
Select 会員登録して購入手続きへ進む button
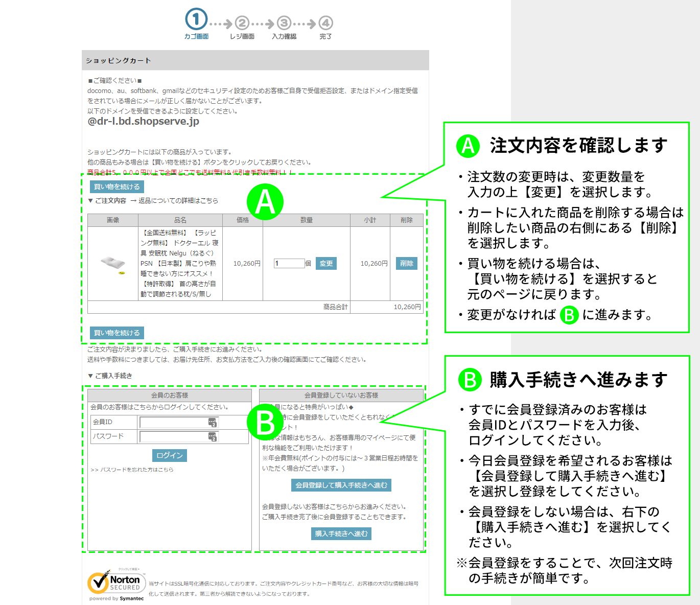point(341,485)
